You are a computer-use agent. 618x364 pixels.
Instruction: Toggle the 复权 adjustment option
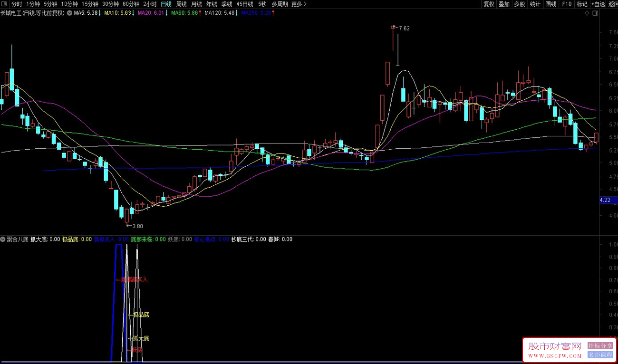tap(489, 4)
